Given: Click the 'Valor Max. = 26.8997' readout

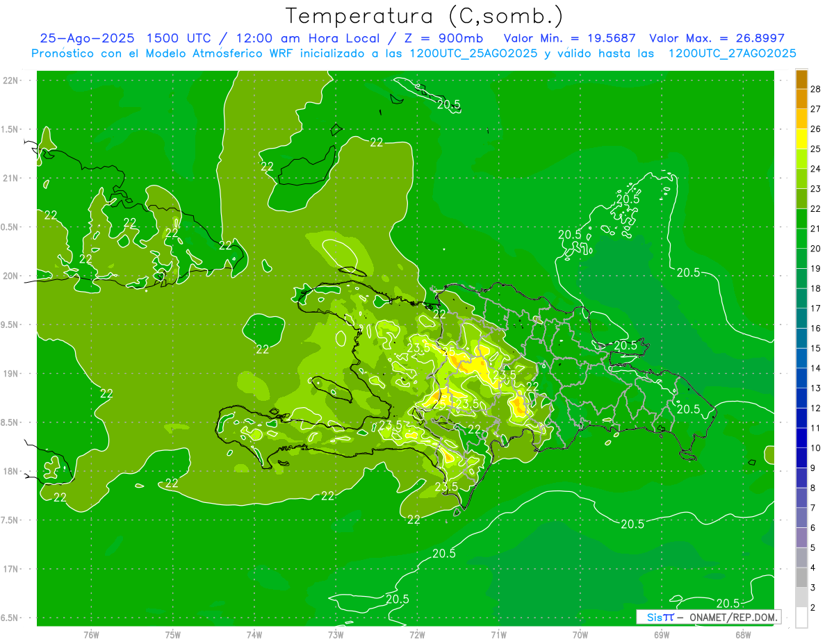Looking at the screenshot, I should click(x=717, y=38).
